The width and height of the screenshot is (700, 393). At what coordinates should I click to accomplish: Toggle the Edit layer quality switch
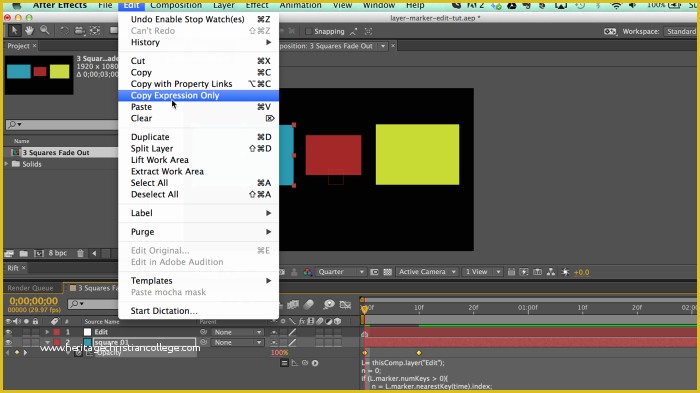point(292,332)
